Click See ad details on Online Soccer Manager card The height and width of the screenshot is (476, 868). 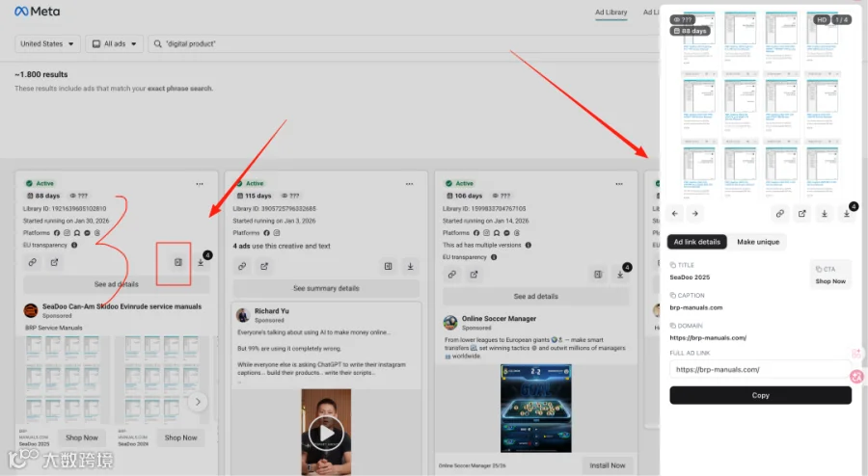pos(536,297)
